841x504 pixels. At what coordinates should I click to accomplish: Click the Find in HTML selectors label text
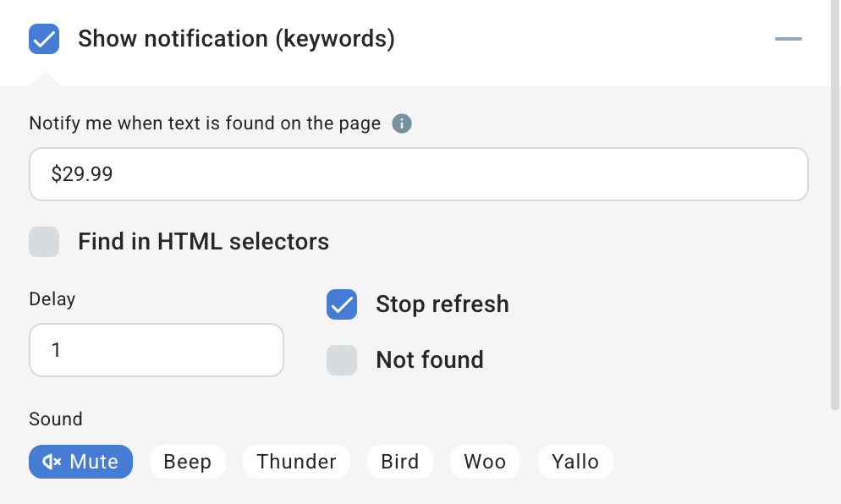[203, 242]
